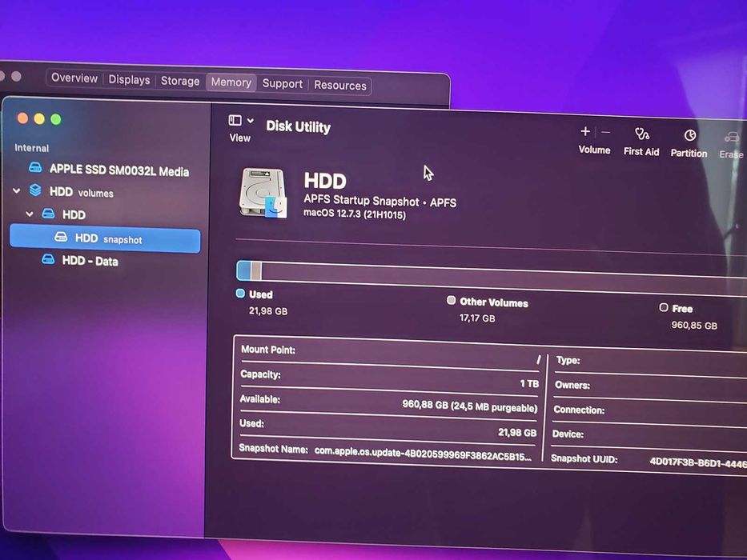Select the HDD snapshot row
This screenshot has height=560, width=747.
(105, 240)
